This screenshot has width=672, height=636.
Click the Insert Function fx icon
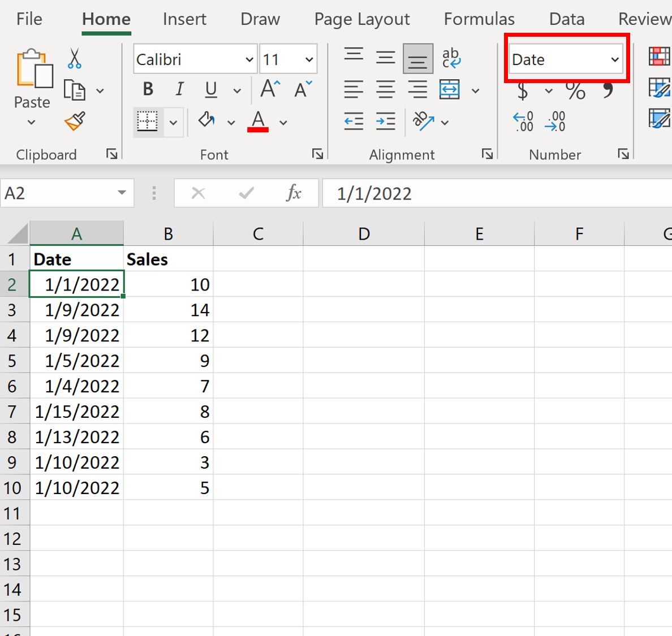[x=294, y=193]
